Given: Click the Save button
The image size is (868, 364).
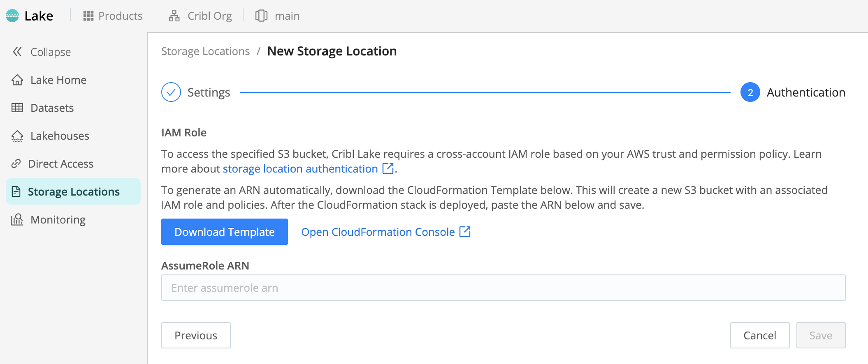Looking at the screenshot, I should point(821,335).
